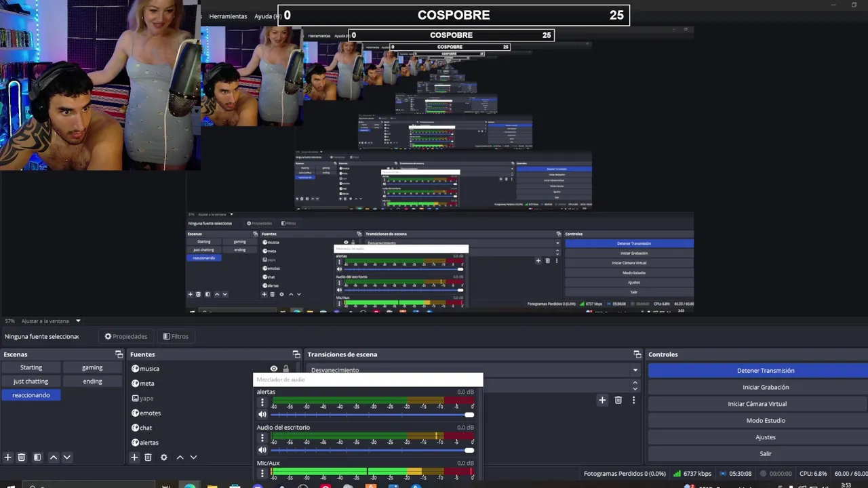
Task: Remove selected source with Fuentes trash icon
Action: (x=148, y=457)
